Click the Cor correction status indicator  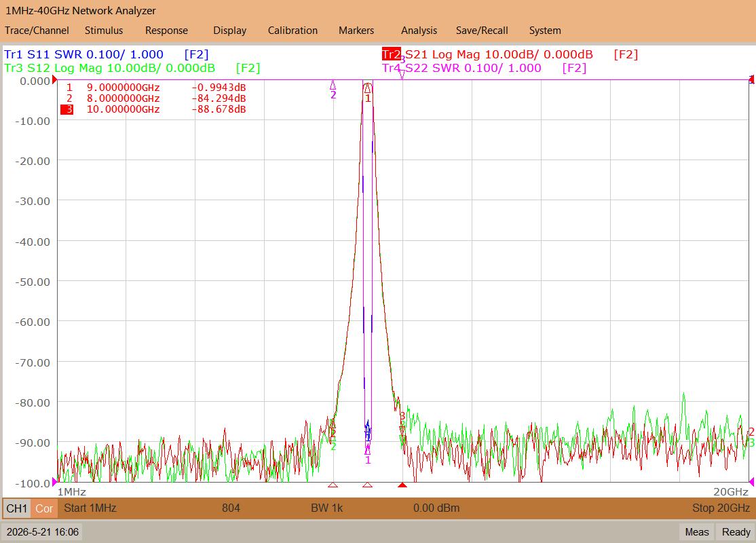(x=44, y=508)
